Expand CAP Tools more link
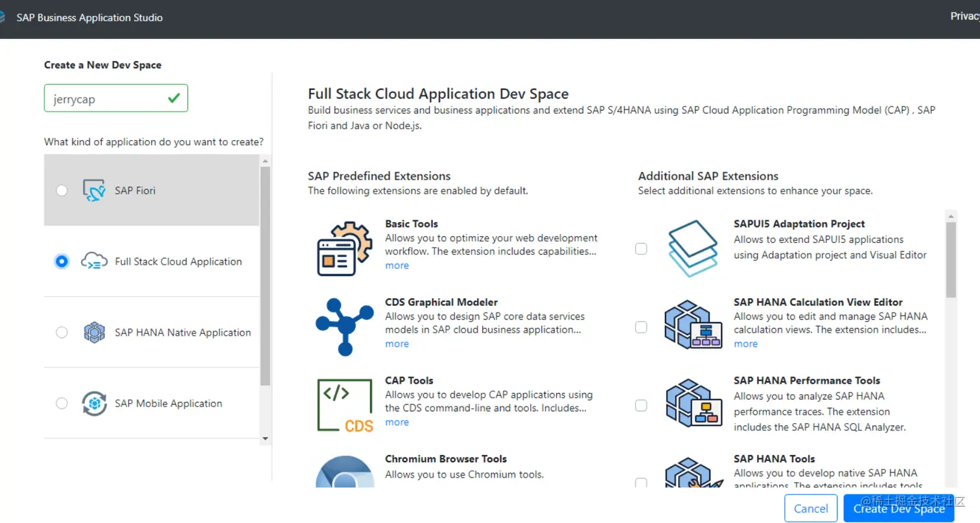Screen dimensions: 980x523 click(397, 423)
